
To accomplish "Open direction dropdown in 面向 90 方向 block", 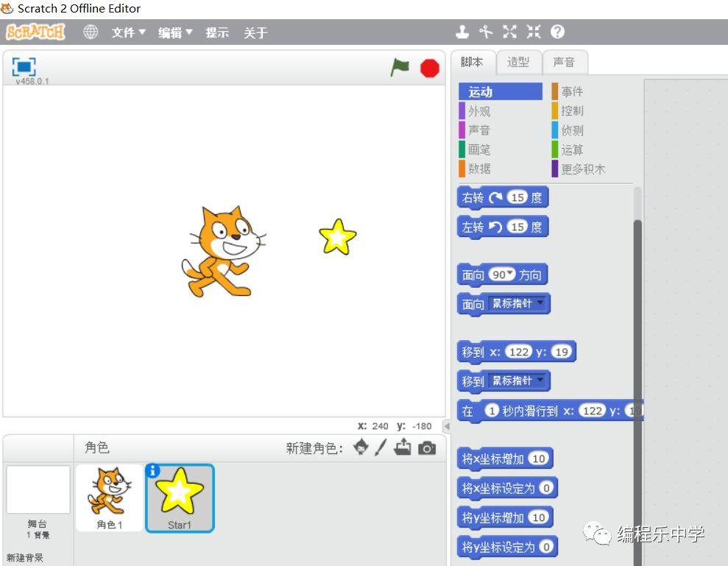I will (x=510, y=272).
